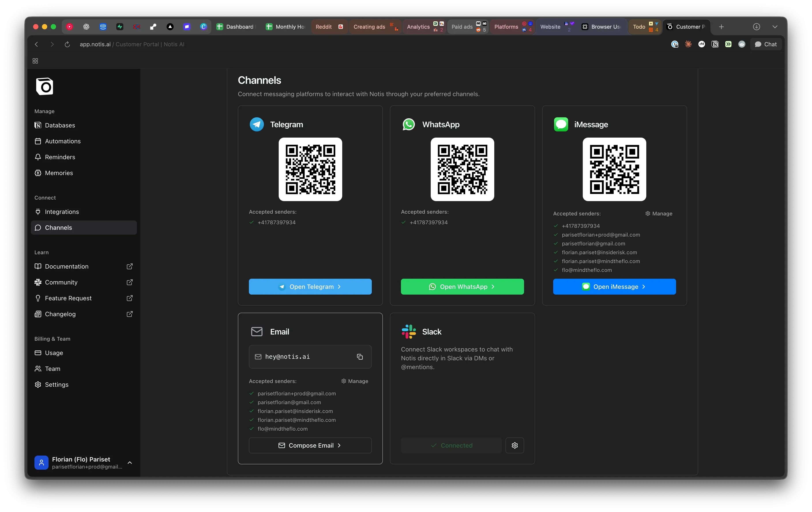Open the pinned Vercel triangle tab

[x=170, y=27]
